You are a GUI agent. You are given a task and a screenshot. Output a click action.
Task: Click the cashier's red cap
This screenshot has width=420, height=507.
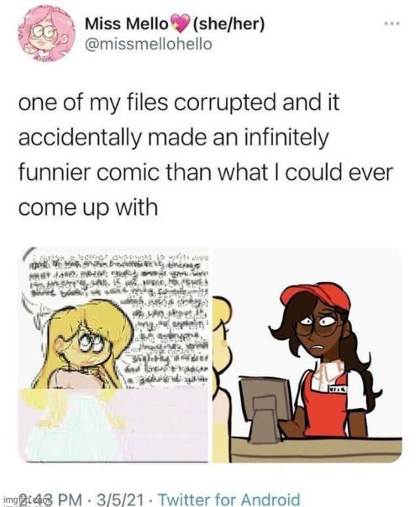pyautogui.click(x=316, y=295)
